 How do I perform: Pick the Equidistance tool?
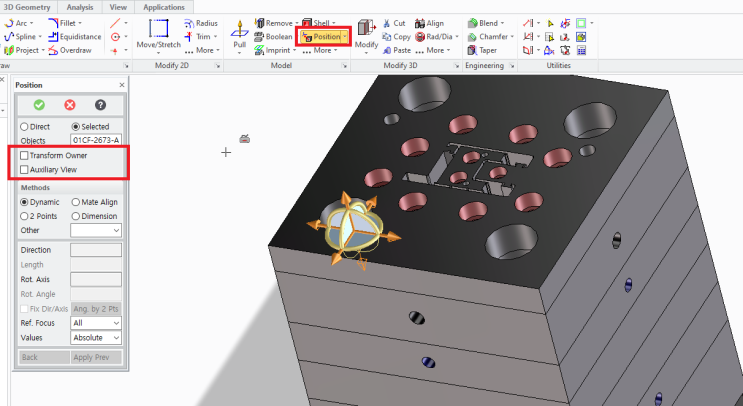tap(74, 36)
